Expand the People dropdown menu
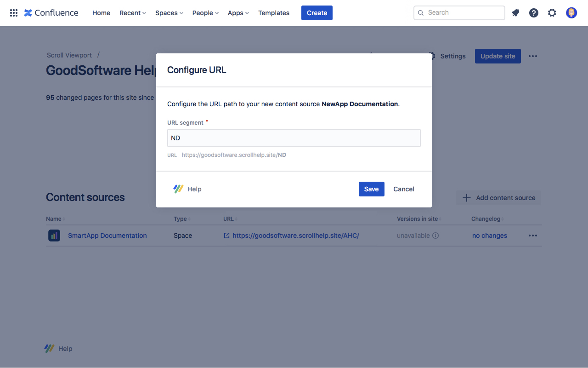588x368 pixels. (205, 13)
